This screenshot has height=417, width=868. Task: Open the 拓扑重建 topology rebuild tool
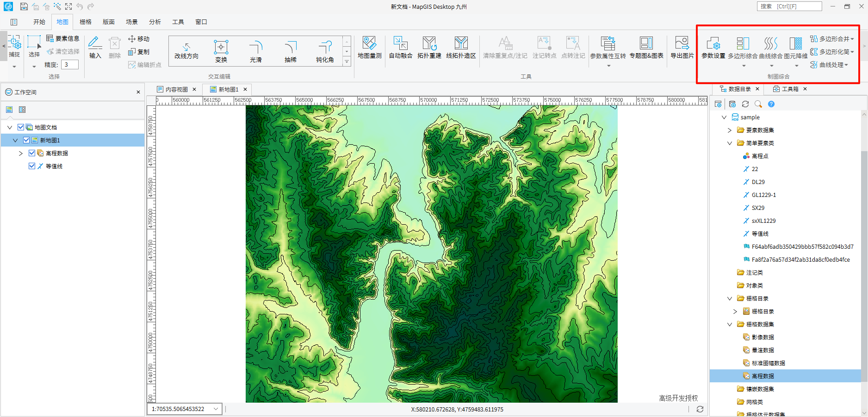pyautogui.click(x=429, y=44)
